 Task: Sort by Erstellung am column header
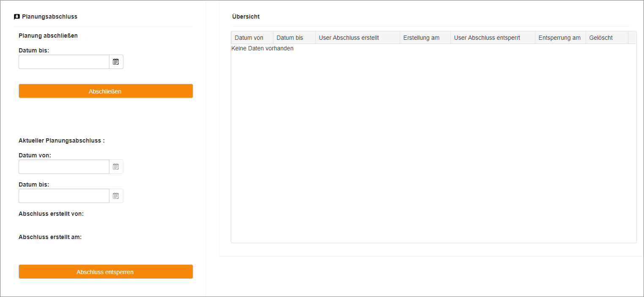pos(425,38)
